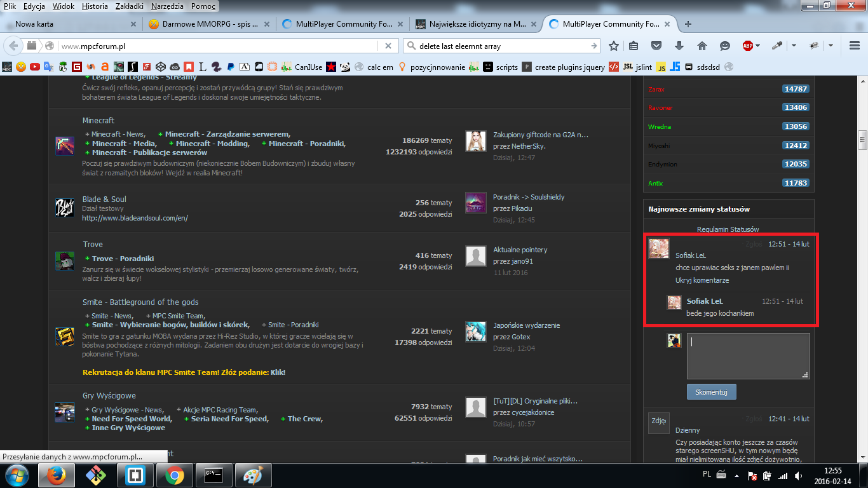Screen dimensions: 868x488
Task: Launch Firefox from the Windows taskbar
Action: tap(56, 475)
